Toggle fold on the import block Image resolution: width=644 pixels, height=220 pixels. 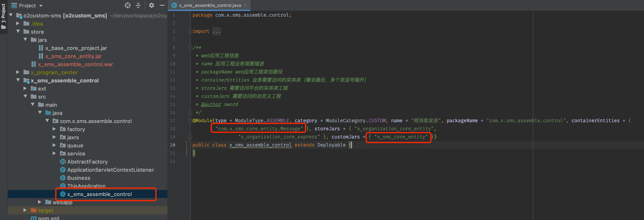pos(190,31)
